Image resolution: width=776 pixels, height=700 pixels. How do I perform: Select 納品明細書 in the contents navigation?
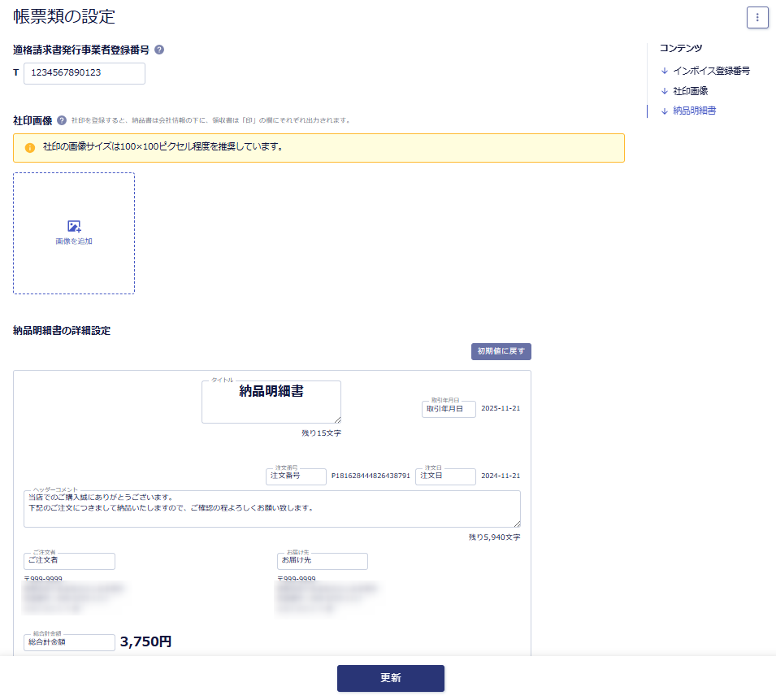(694, 111)
